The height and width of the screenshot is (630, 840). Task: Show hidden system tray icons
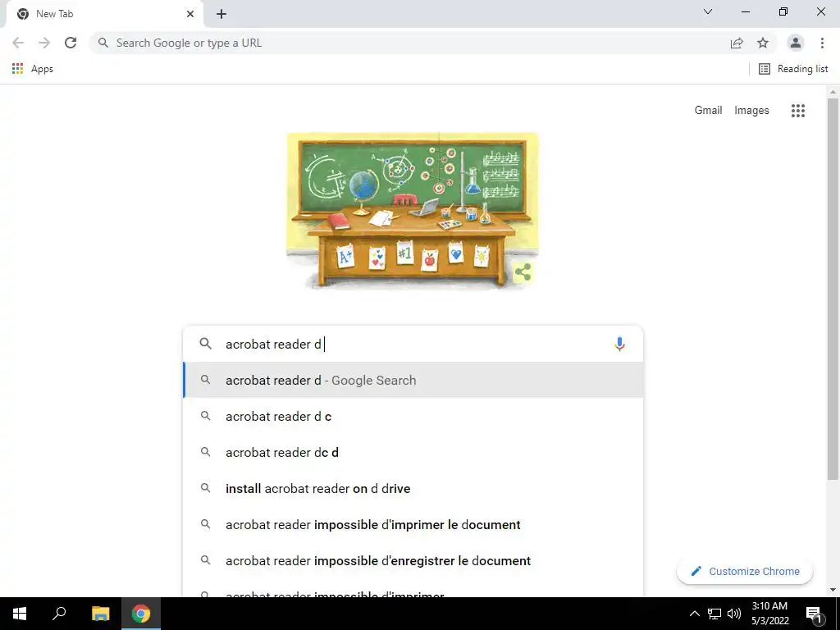pyautogui.click(x=694, y=614)
